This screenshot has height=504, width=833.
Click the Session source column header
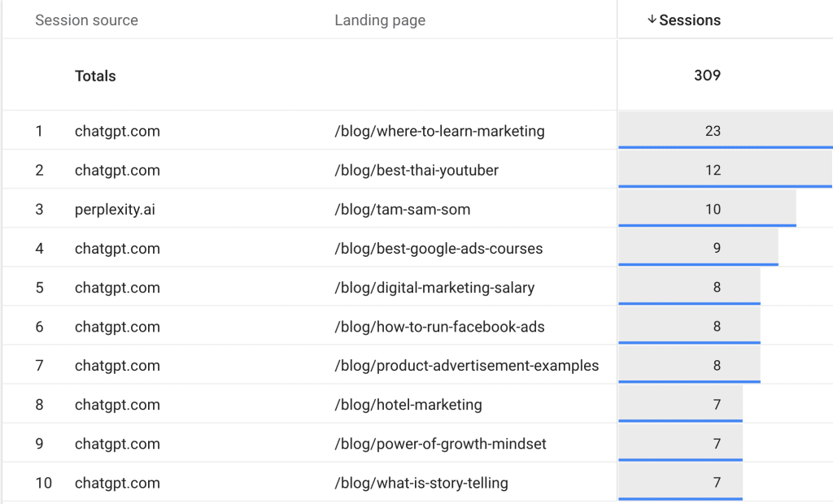point(86,20)
